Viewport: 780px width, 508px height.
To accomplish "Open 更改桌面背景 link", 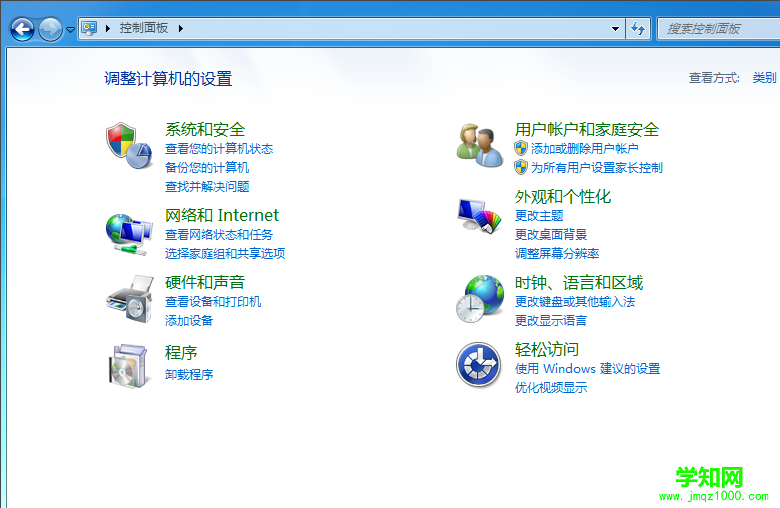I will pyautogui.click(x=551, y=234).
